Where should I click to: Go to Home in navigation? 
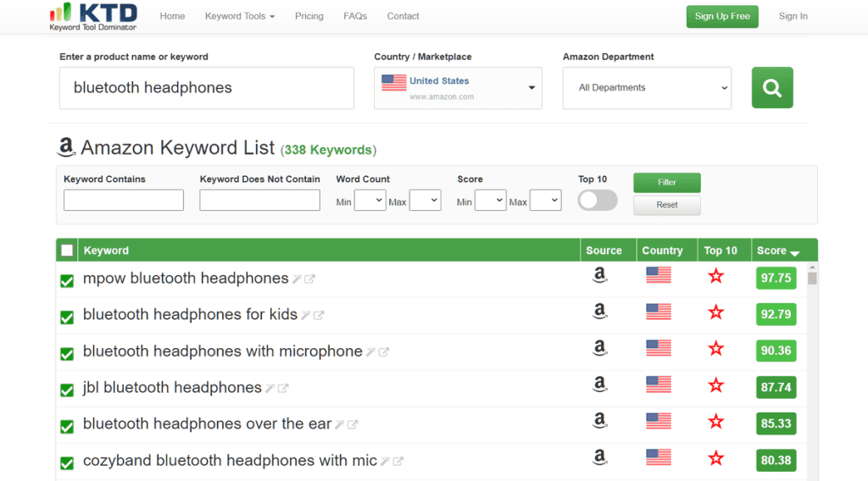click(172, 16)
